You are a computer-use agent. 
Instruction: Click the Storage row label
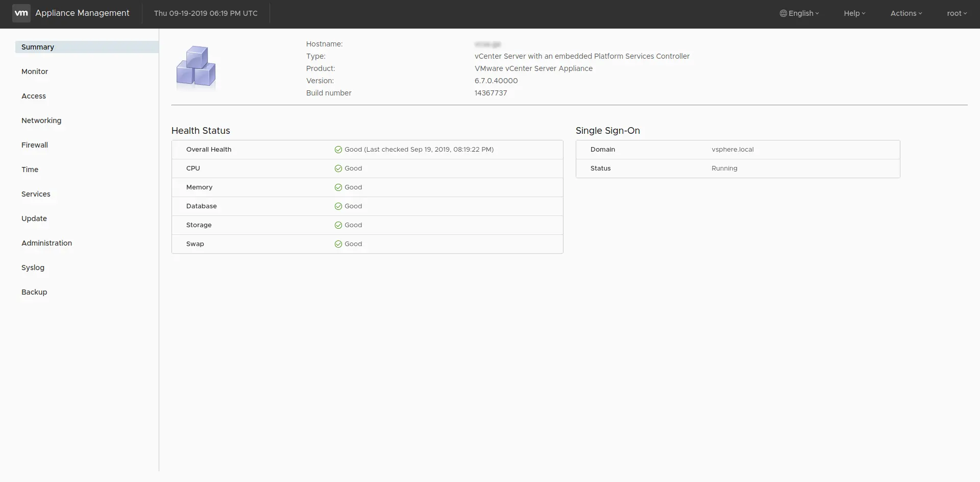[199, 225]
